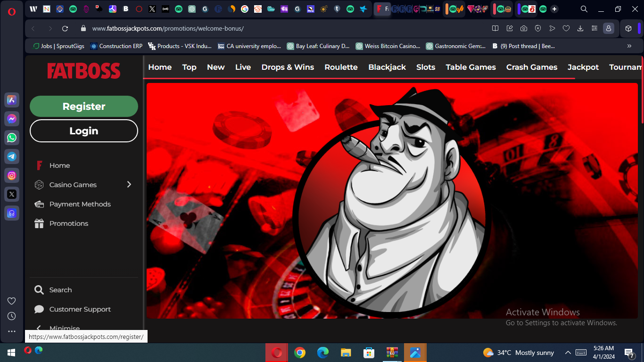Open the notification center icon

(x=629, y=353)
